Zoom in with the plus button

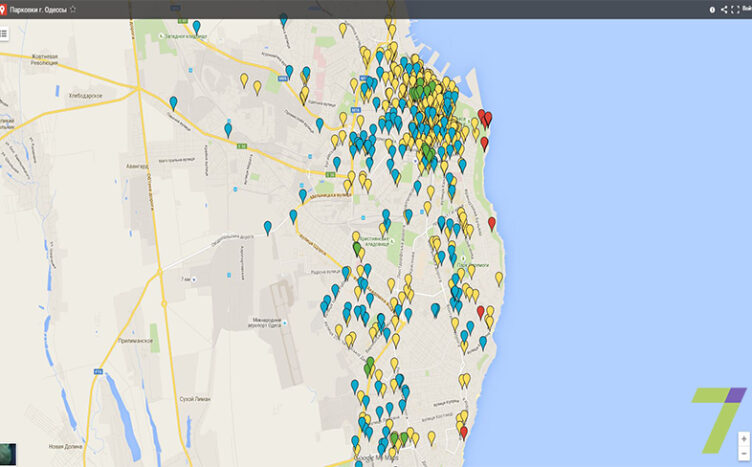point(743,439)
